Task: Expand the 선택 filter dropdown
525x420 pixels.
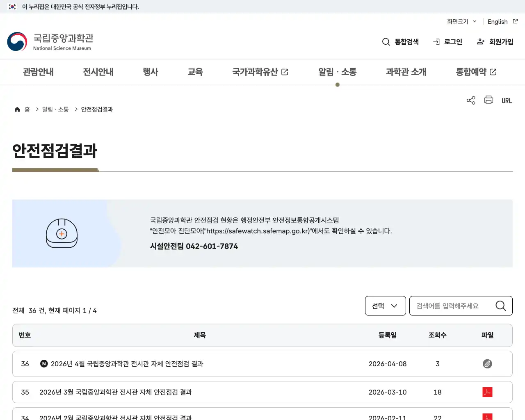Action: [385, 306]
